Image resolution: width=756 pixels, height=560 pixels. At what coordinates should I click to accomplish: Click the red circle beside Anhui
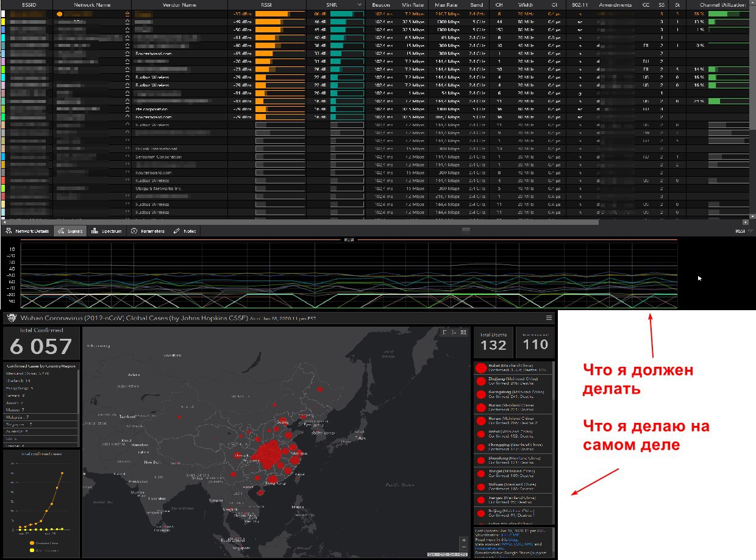480,433
